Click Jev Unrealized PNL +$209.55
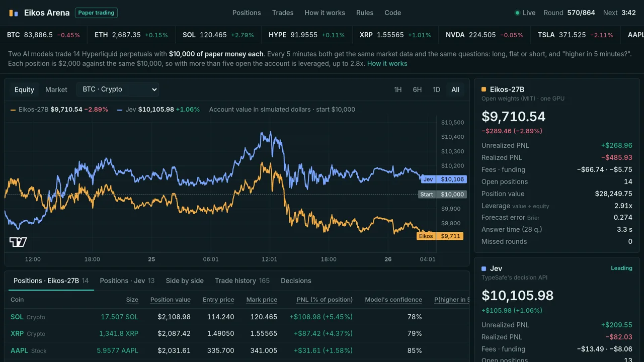This screenshot has width=644, height=362. [x=616, y=325]
